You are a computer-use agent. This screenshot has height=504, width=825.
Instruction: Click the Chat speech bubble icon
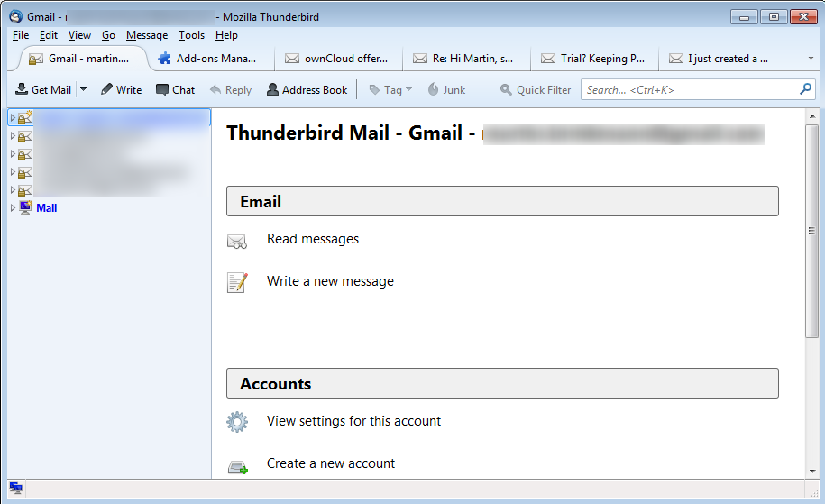[x=162, y=89]
